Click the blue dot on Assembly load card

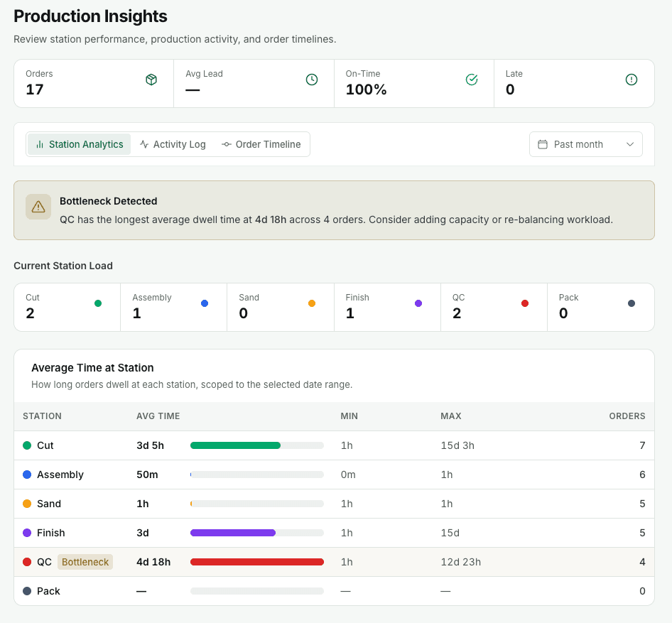click(x=205, y=303)
